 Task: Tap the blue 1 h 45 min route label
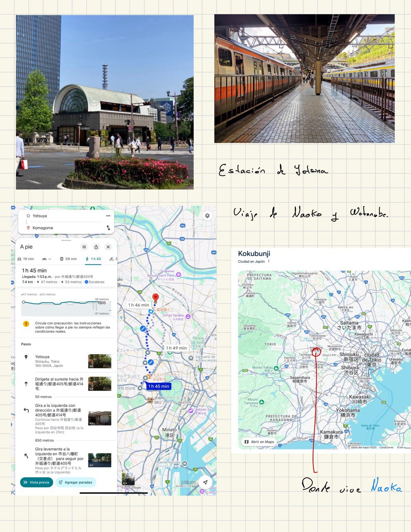click(159, 386)
